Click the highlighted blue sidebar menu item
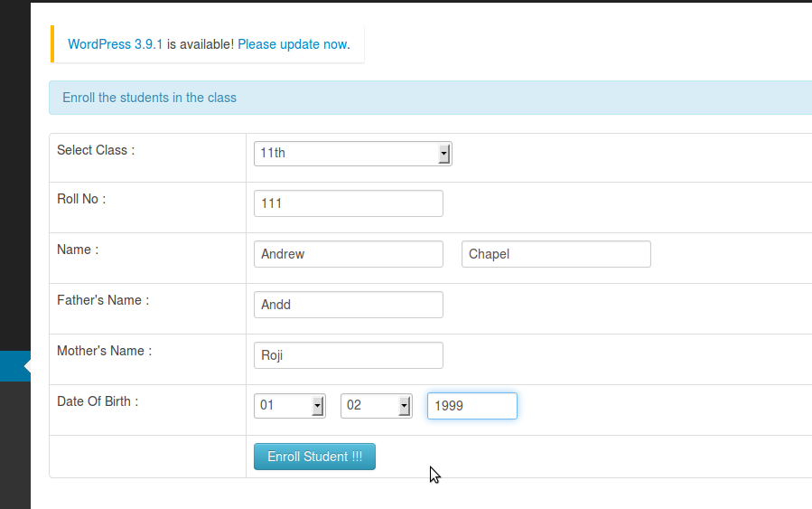The height and width of the screenshot is (509, 812). (x=14, y=366)
